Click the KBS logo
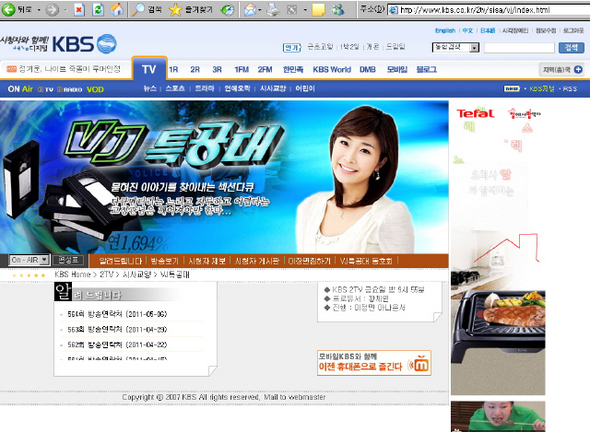Screen dimensions: 590x432 pyautogui.click(x=84, y=44)
